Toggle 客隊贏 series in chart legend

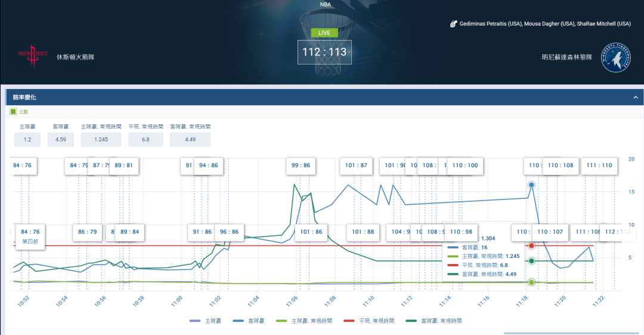[249, 321]
